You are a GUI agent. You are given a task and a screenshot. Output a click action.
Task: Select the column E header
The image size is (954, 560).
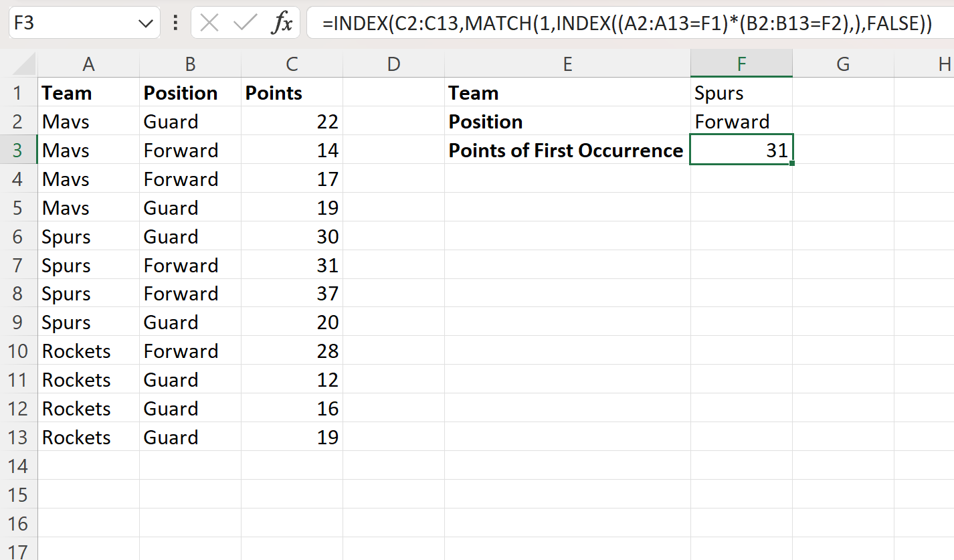point(567,64)
